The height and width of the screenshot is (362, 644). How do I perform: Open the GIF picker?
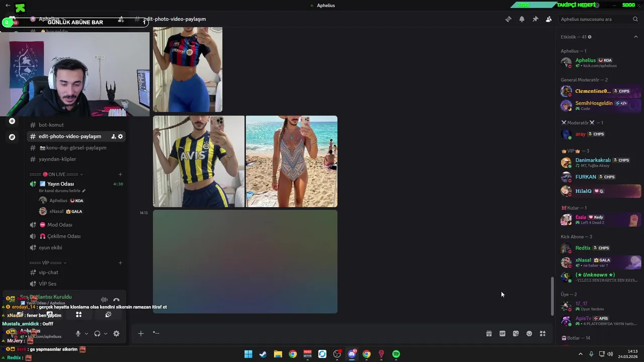(x=502, y=333)
